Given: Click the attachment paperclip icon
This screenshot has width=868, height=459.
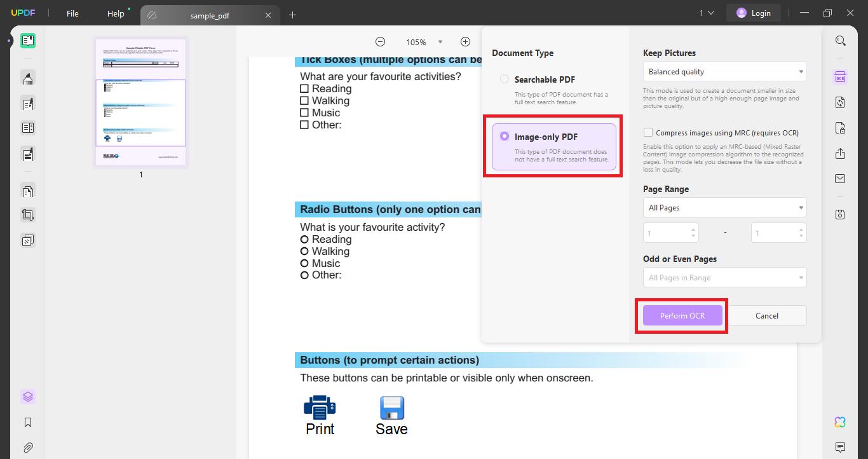Looking at the screenshot, I should click(x=27, y=445).
